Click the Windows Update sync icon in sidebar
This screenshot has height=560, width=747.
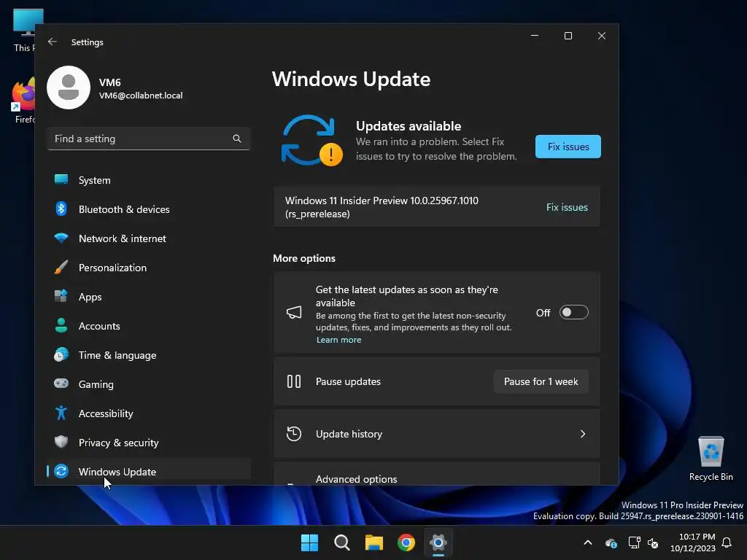(61, 472)
